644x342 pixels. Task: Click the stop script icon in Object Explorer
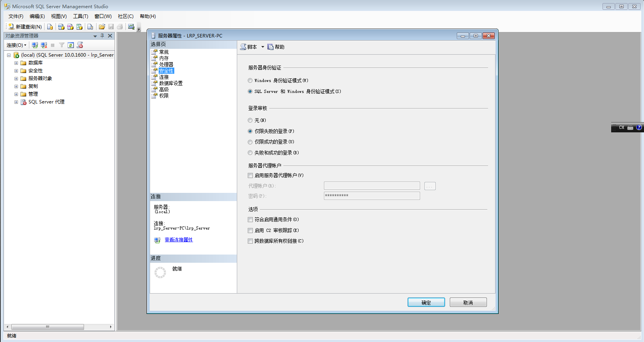coord(80,45)
